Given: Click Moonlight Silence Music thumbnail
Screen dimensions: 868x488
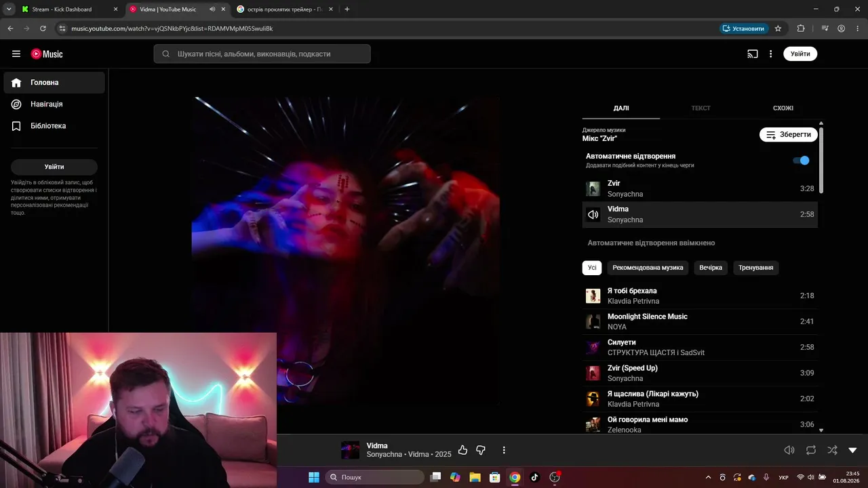Looking at the screenshot, I should point(593,322).
